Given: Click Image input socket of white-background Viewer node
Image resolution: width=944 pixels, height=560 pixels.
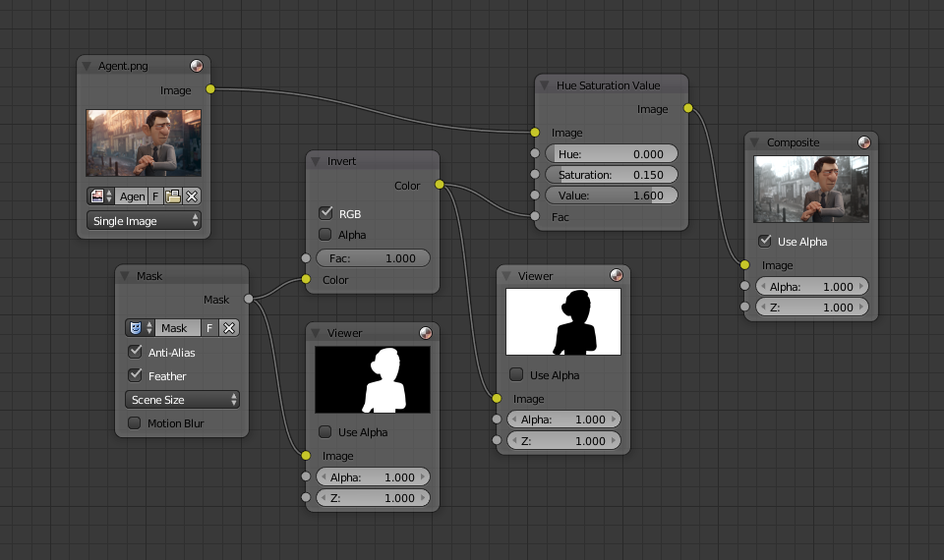Looking at the screenshot, I should click(497, 398).
